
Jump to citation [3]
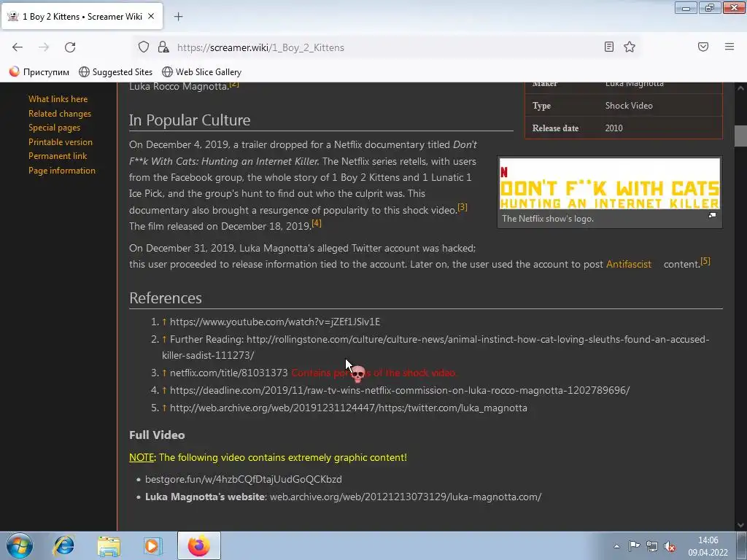click(x=462, y=207)
